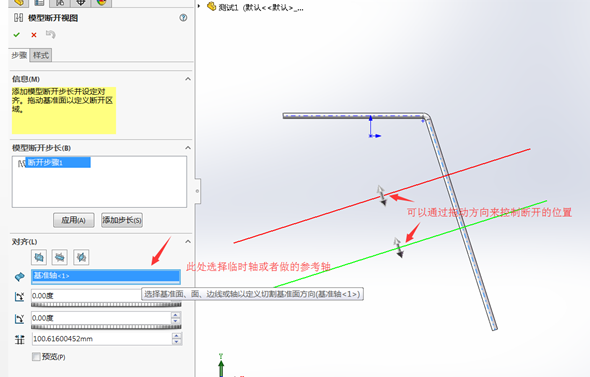This screenshot has width=590, height=377.
Task: Click the 应用 button
Action: tap(73, 220)
